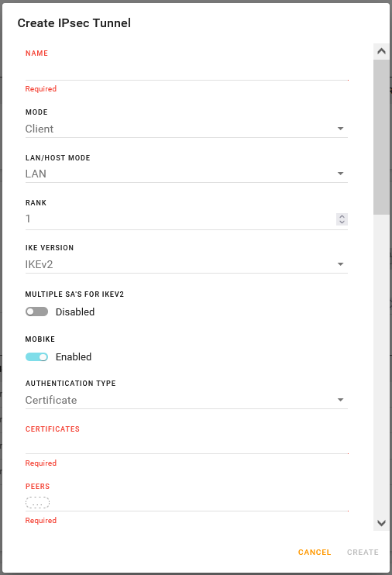Click the Certificates input field
Viewport: 392px width, 575px height.
[x=186, y=446]
